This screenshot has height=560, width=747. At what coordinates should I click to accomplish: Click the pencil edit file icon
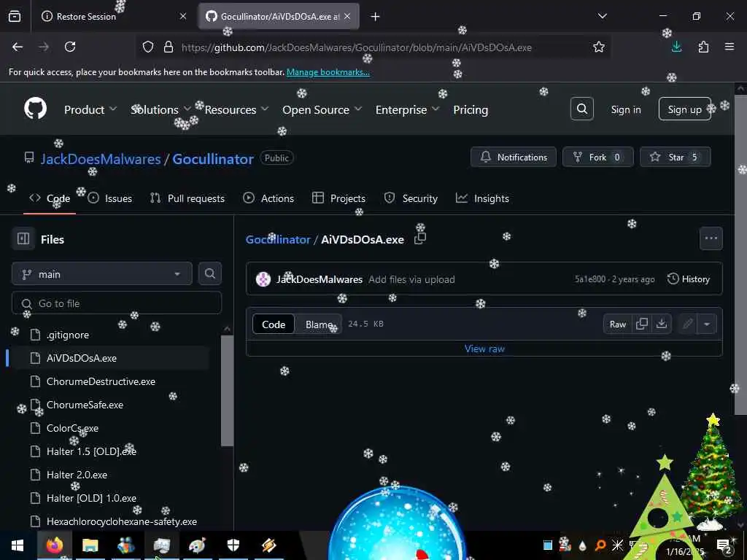[687, 324]
